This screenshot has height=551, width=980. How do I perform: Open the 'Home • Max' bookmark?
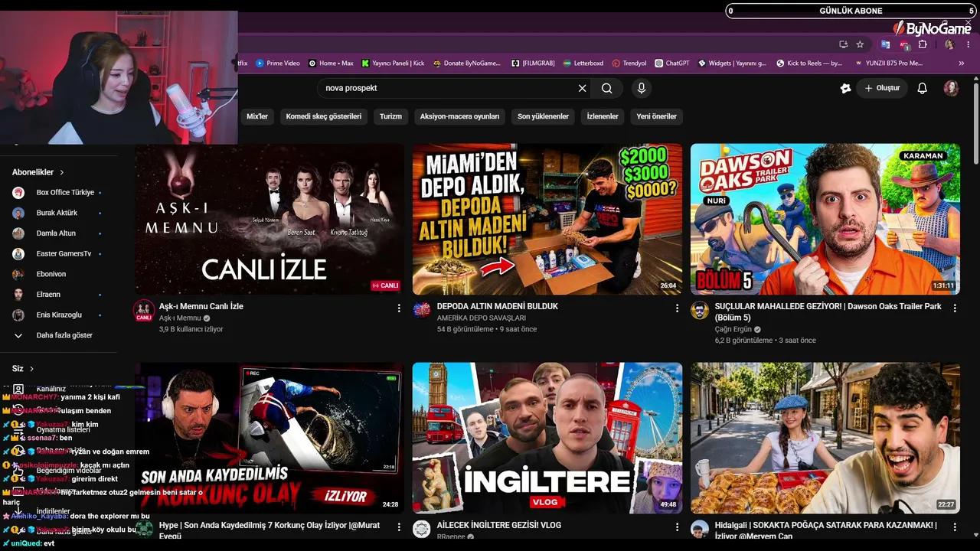tap(331, 64)
